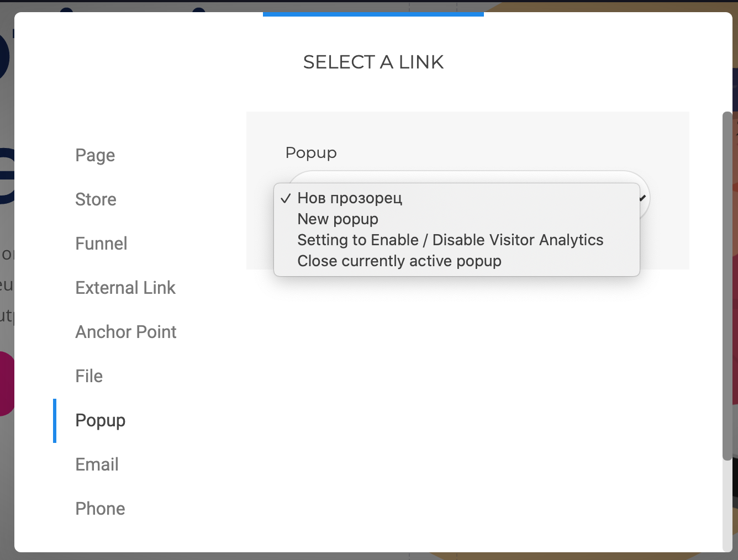Pick the "New popup" dropdown option
Screen dimensions: 738x560
[338, 219]
